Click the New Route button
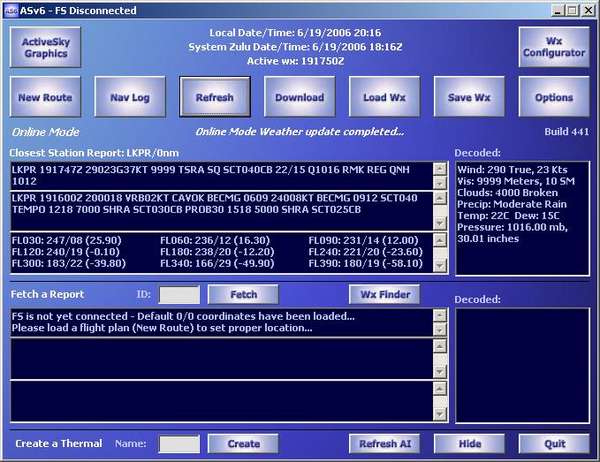Image resolution: width=600 pixels, height=462 pixels. point(45,97)
